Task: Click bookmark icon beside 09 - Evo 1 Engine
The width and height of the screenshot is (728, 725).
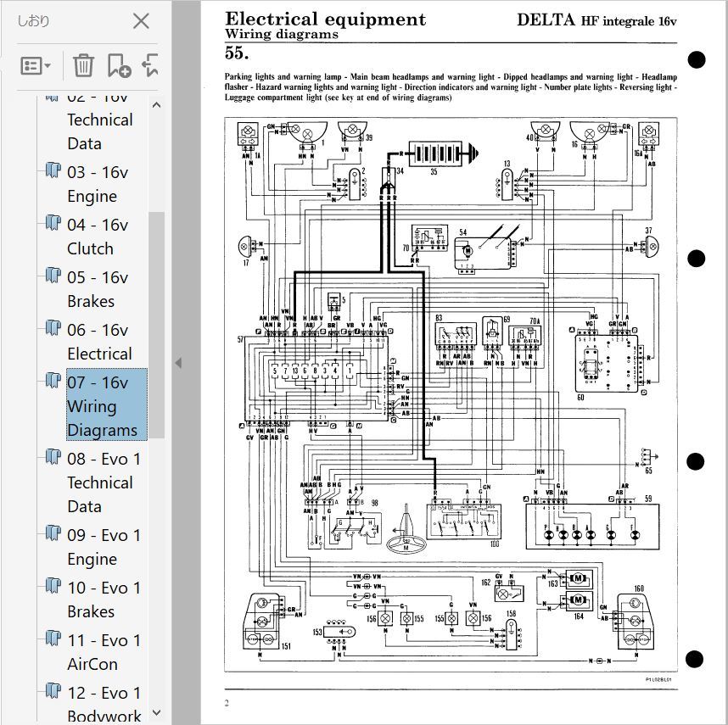Action: click(53, 532)
